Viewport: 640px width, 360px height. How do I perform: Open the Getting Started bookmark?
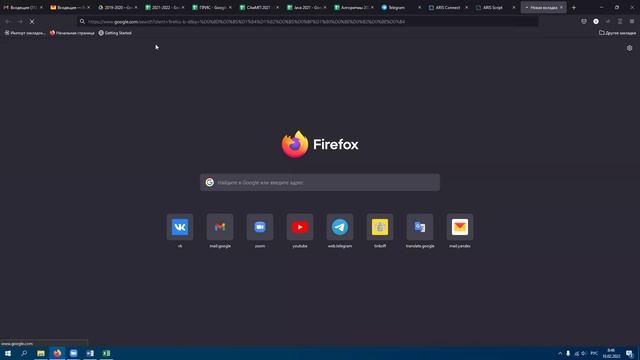click(115, 33)
